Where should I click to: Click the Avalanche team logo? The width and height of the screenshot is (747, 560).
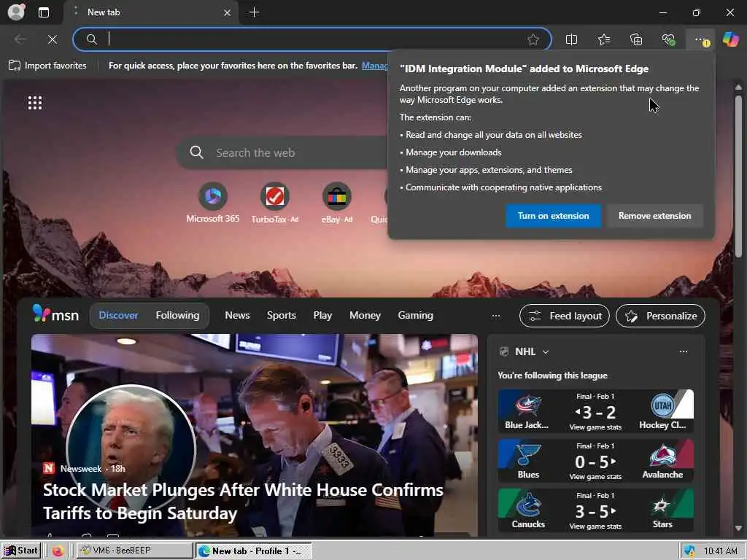(x=662, y=456)
